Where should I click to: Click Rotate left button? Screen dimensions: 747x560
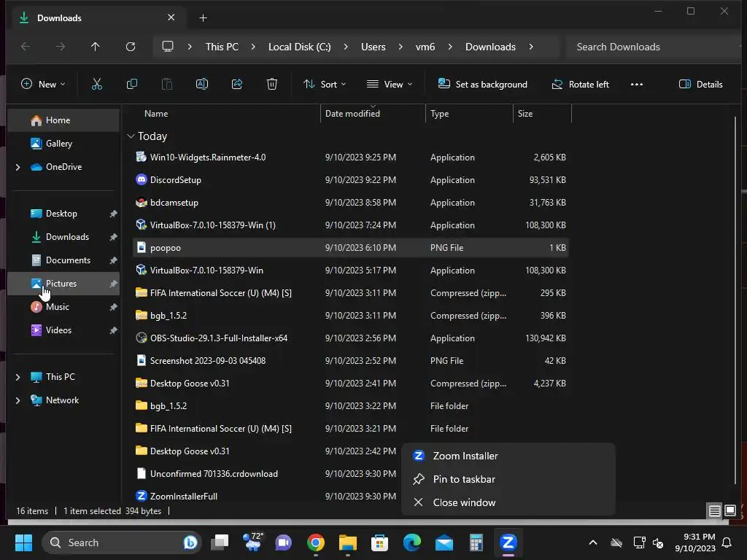tap(580, 85)
